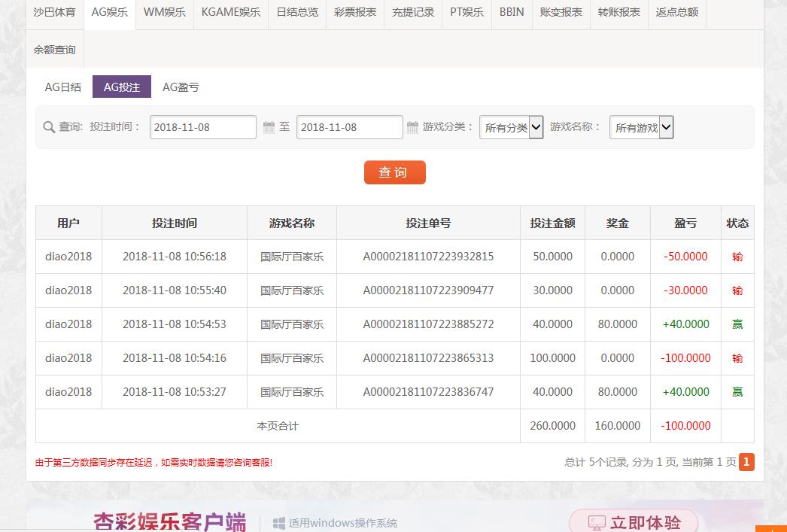Image resolution: width=787 pixels, height=532 pixels.
Task: Click the 投注单号 column header
Action: tap(428, 223)
